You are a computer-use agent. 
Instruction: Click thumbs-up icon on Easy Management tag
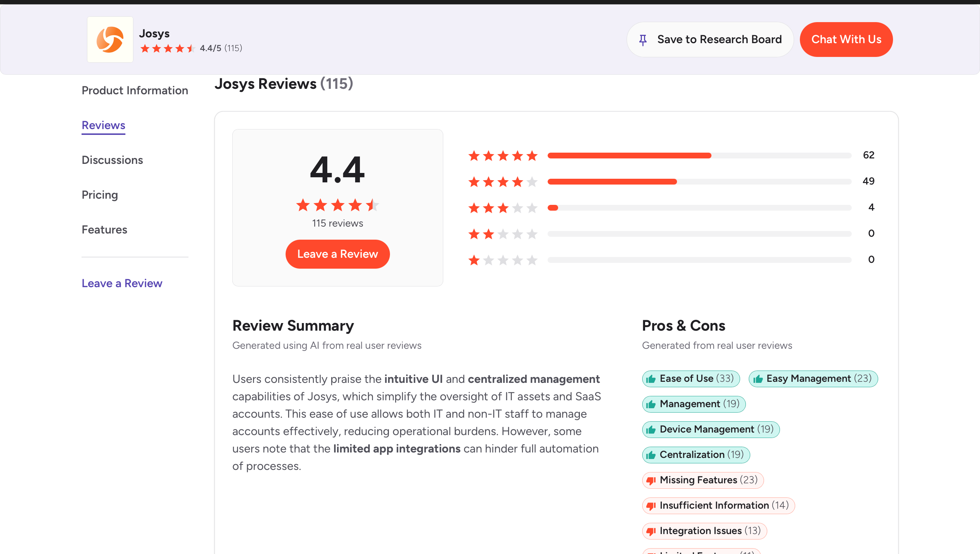(758, 379)
